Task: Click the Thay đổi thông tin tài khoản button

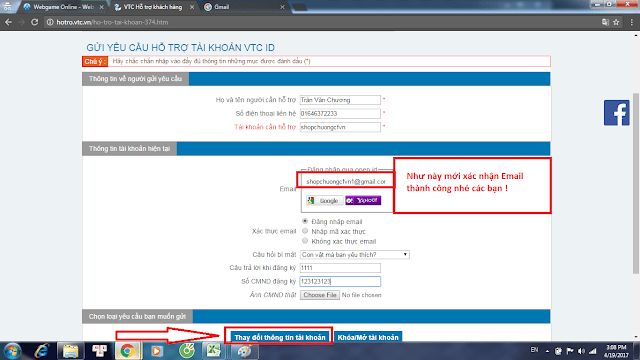Action: pos(280,337)
